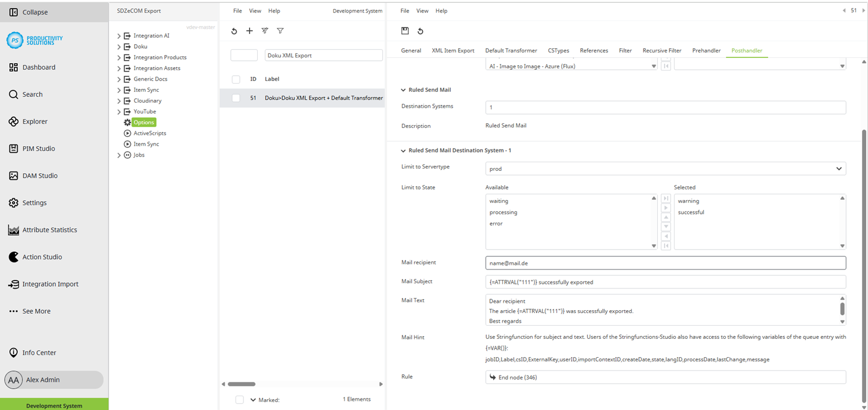Click the Mail Text vertical scrollbar

(842, 309)
